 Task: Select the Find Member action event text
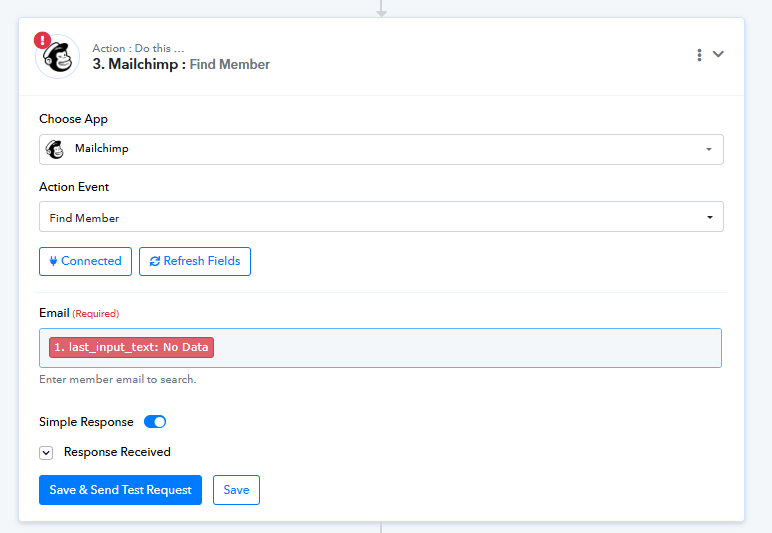[85, 218]
